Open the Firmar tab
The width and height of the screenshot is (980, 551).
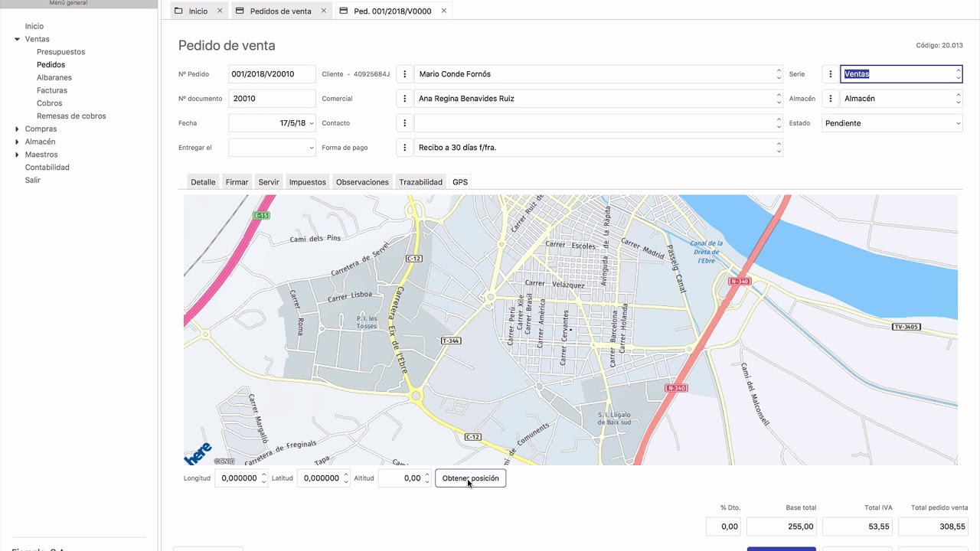coord(237,182)
